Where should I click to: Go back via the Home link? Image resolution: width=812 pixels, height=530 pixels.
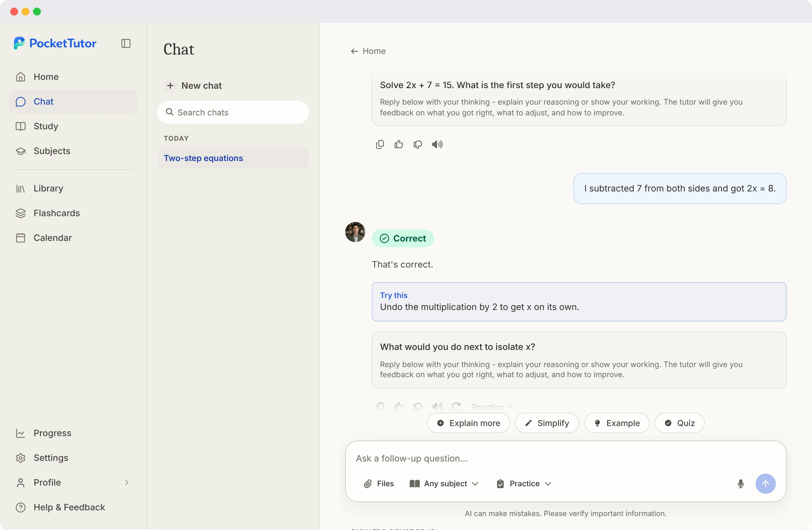368,51
